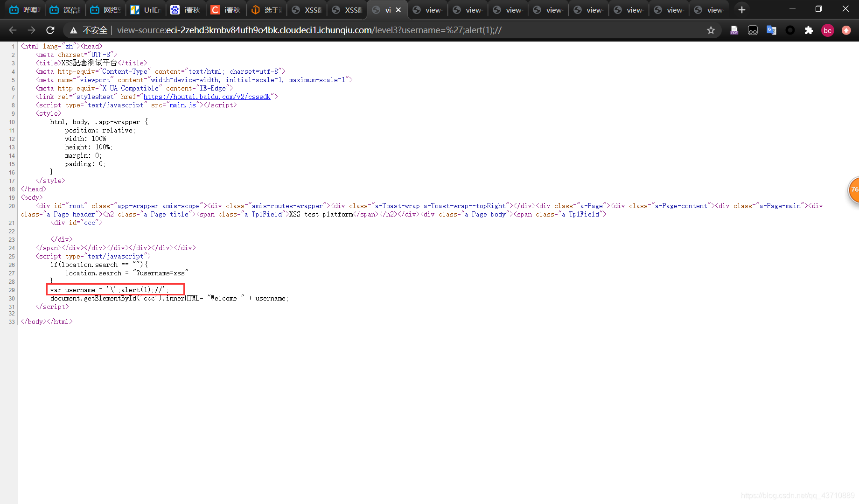Open the Google Translate extension
The image size is (859, 504).
771,30
